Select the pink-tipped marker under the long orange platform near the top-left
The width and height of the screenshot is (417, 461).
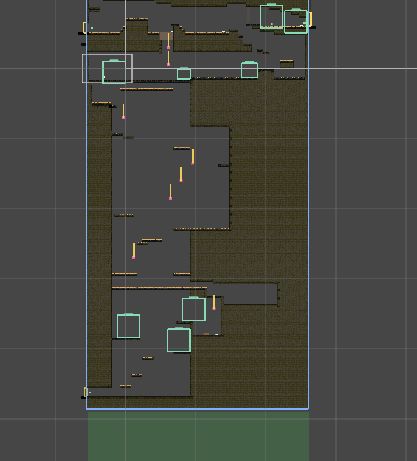tap(123, 111)
